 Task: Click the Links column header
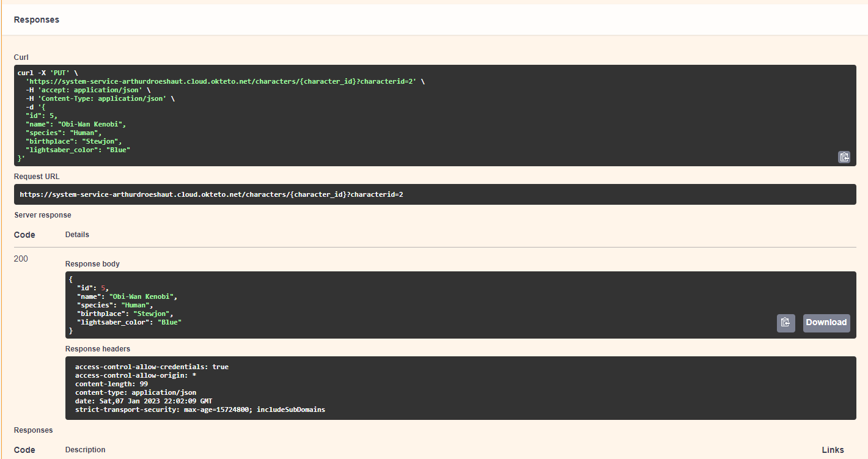pos(833,450)
